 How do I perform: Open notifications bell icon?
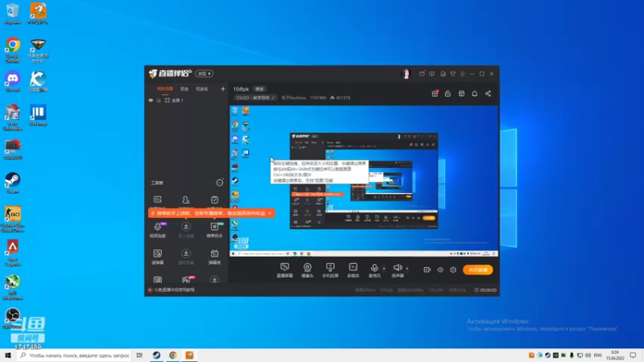click(x=474, y=93)
